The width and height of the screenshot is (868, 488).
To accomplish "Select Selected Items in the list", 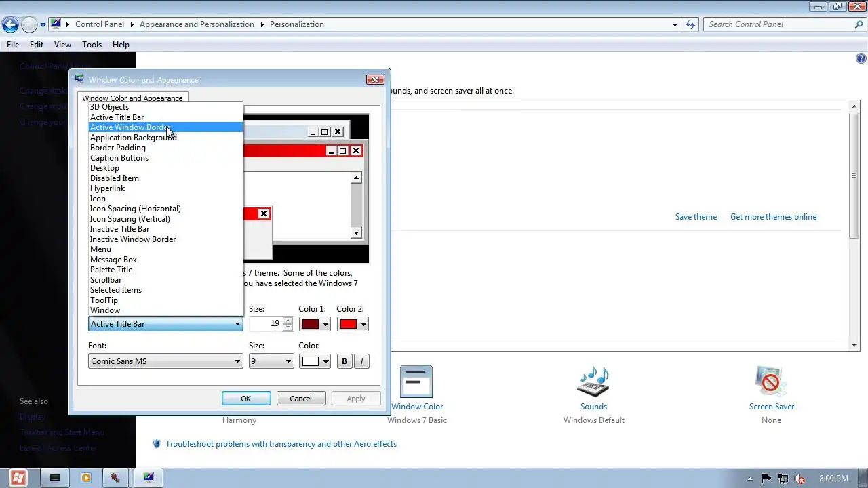I will [x=165, y=290].
